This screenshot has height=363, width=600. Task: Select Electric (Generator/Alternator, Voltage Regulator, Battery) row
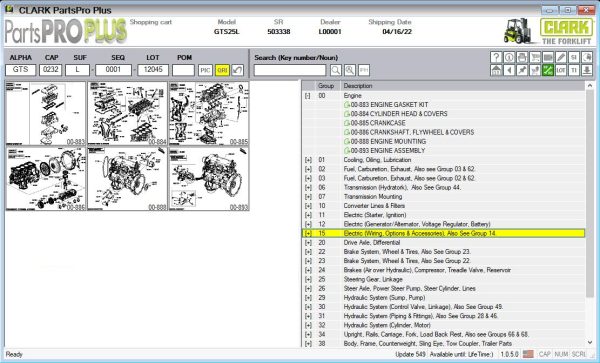443,224
